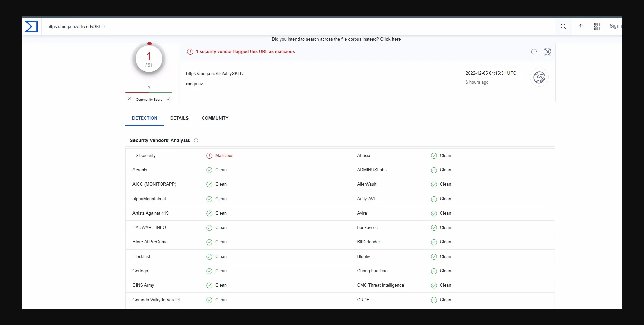
Task: Click the Sign in link
Action: (615, 26)
